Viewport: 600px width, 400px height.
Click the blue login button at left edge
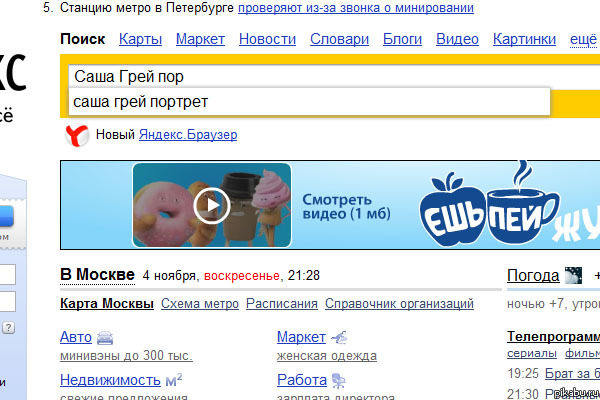click(x=6, y=216)
